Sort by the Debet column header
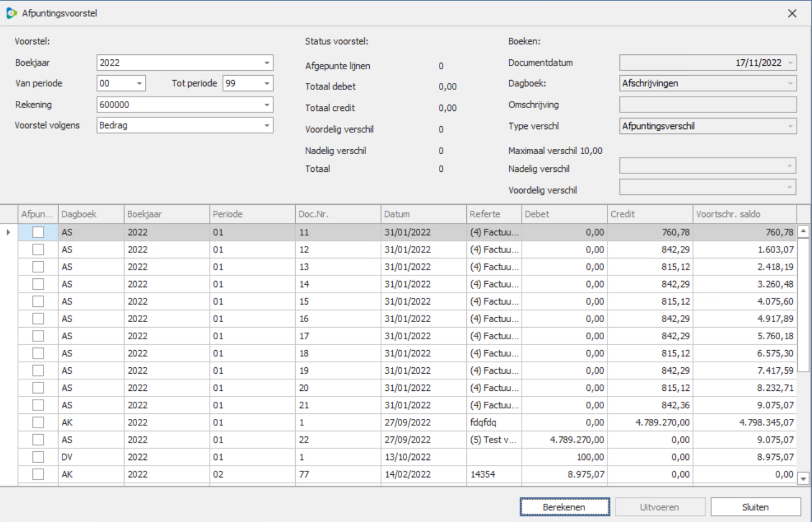 (564, 214)
